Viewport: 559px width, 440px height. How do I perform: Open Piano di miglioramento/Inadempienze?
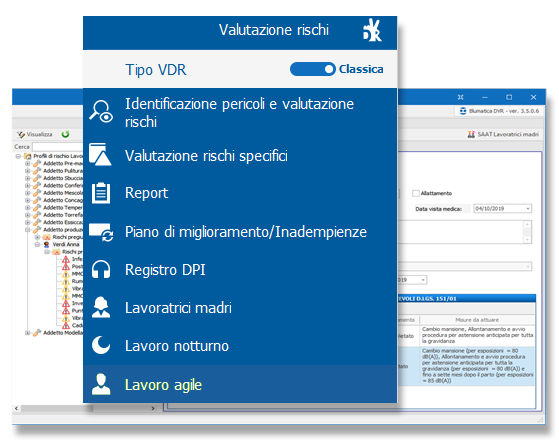point(240,232)
